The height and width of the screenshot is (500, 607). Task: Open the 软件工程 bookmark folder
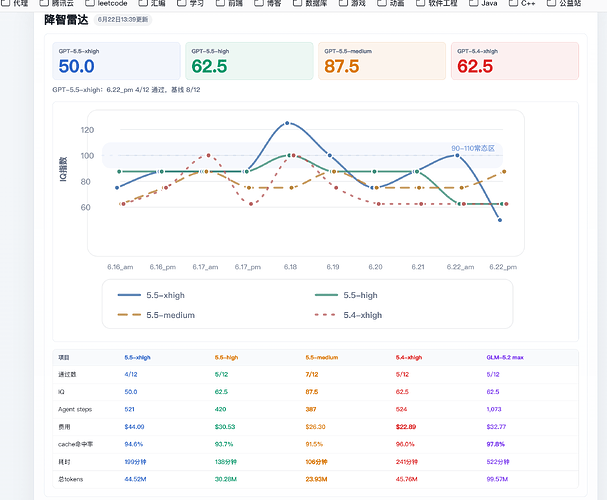pyautogui.click(x=437, y=3)
